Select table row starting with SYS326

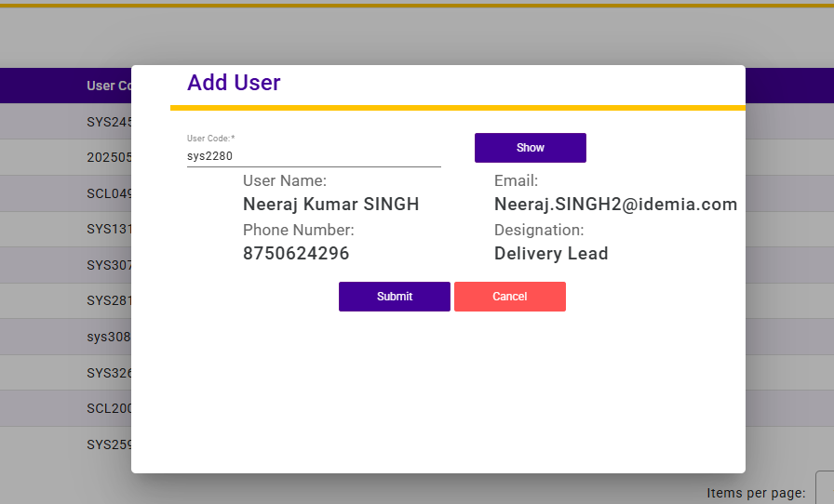coord(109,373)
